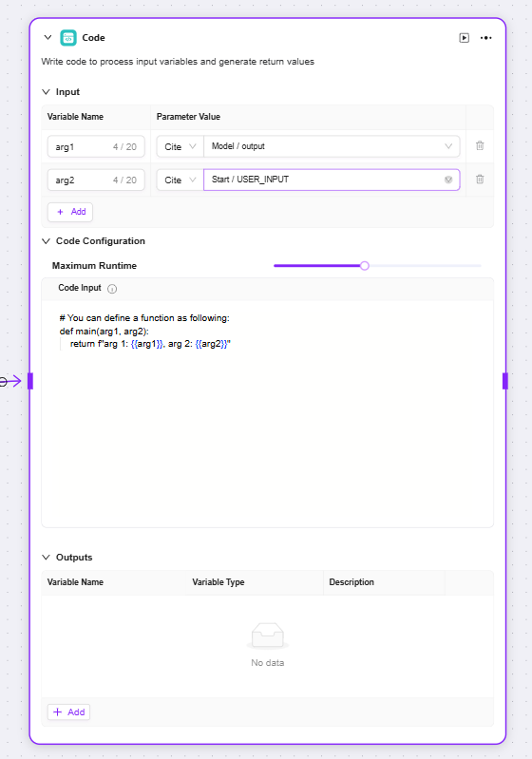Open the Model / output parameter dropdown

click(x=332, y=146)
